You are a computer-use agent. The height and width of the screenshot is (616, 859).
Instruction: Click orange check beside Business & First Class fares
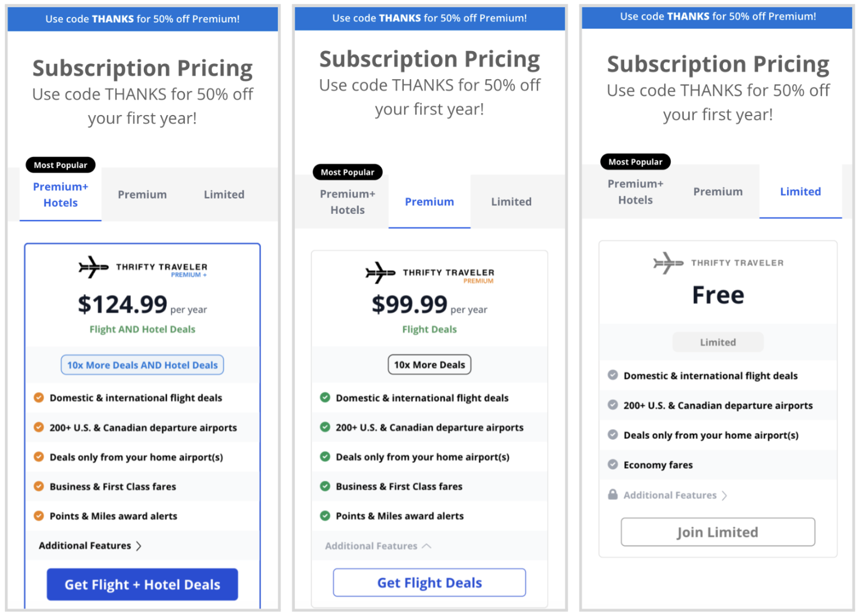(x=39, y=486)
